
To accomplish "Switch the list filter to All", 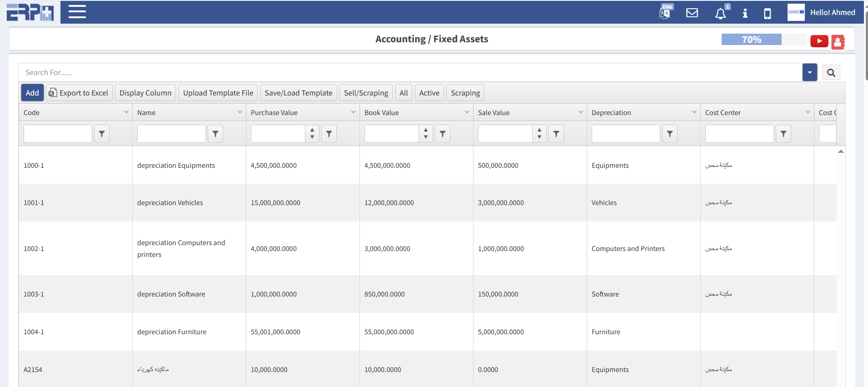I will [404, 93].
